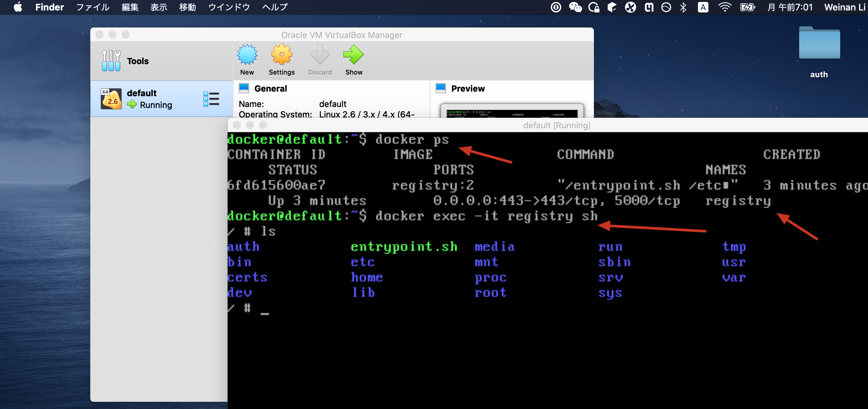Image resolution: width=868 pixels, height=409 pixels.
Task: Click the New virtual machine icon
Action: 247,55
